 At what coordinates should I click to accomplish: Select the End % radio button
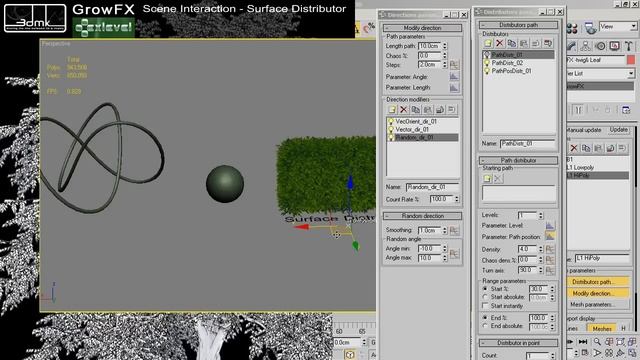pyautogui.click(x=485, y=317)
